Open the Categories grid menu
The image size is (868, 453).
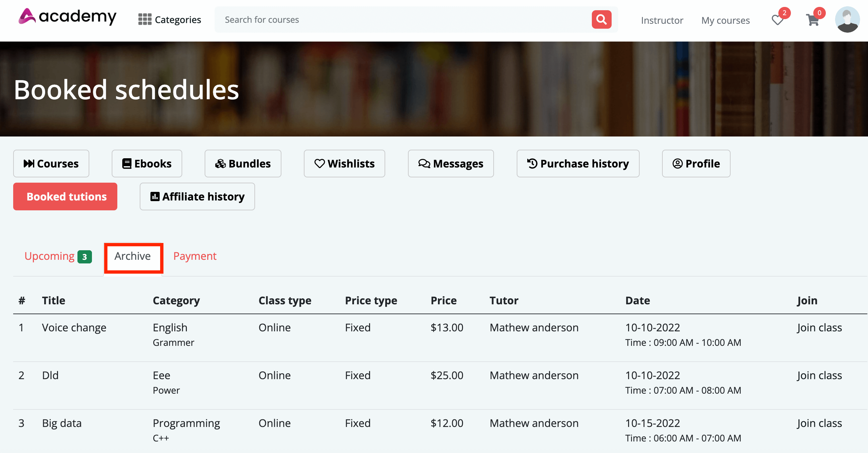(170, 19)
